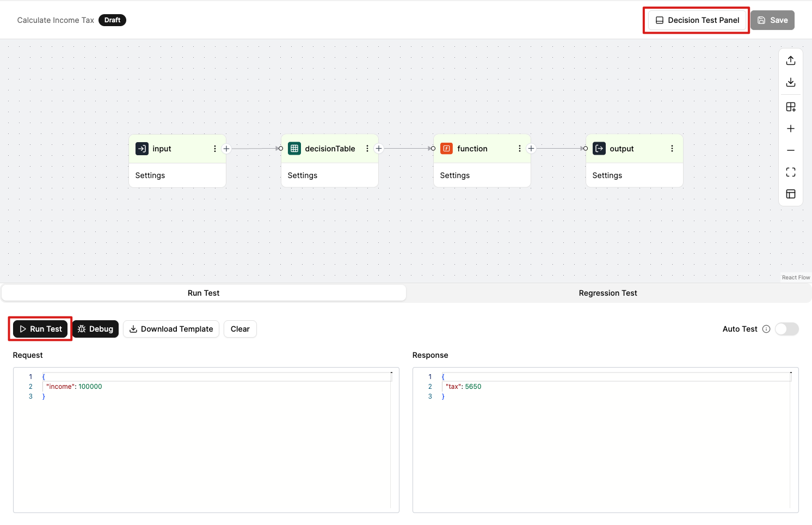Click the Response label

point(430,355)
